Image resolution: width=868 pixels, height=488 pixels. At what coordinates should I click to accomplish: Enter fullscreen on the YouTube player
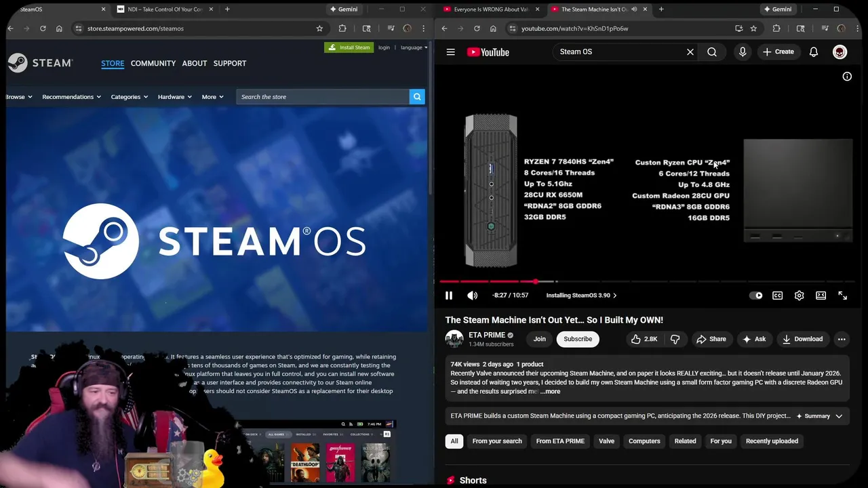pyautogui.click(x=842, y=296)
